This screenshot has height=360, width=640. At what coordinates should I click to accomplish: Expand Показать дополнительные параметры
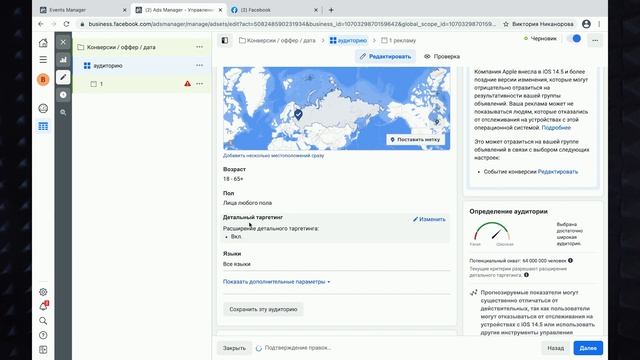click(276, 282)
